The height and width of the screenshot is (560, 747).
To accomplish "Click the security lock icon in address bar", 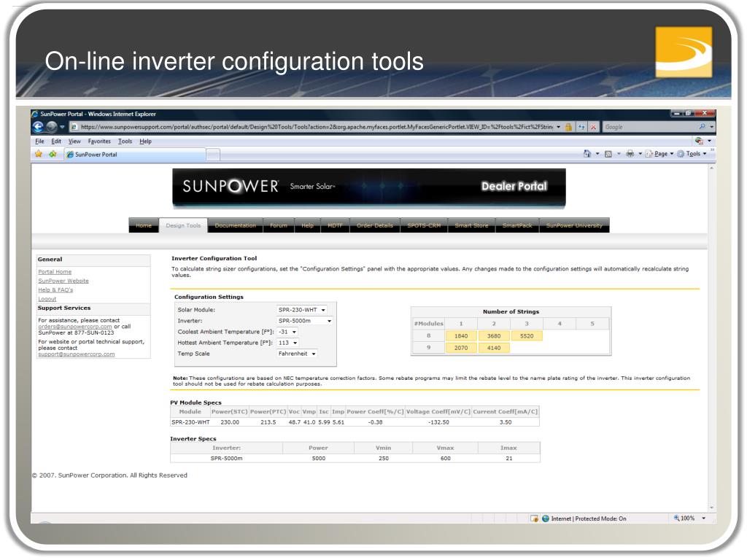I will [568, 127].
